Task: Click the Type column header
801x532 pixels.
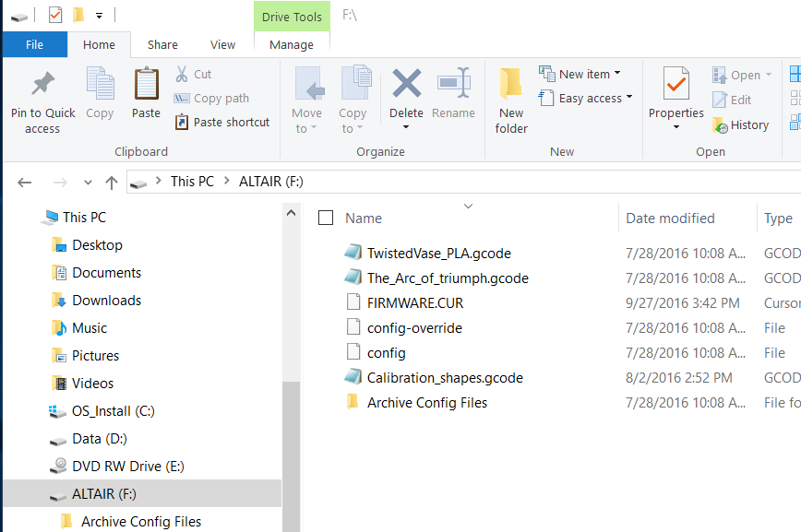Action: pyautogui.click(x=778, y=218)
